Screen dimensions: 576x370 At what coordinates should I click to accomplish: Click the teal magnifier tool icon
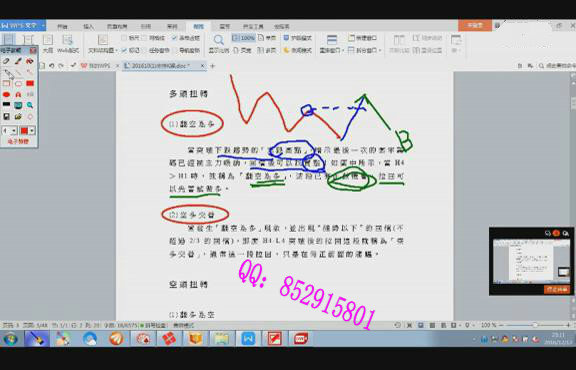[x=30, y=105]
